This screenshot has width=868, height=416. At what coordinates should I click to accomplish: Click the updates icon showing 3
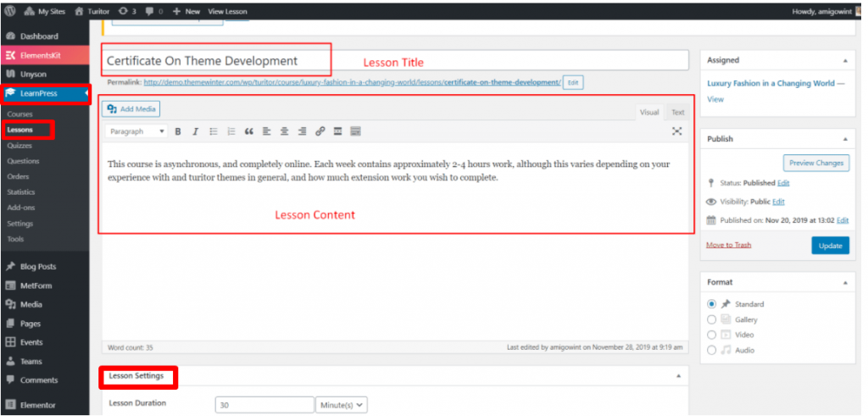click(127, 11)
